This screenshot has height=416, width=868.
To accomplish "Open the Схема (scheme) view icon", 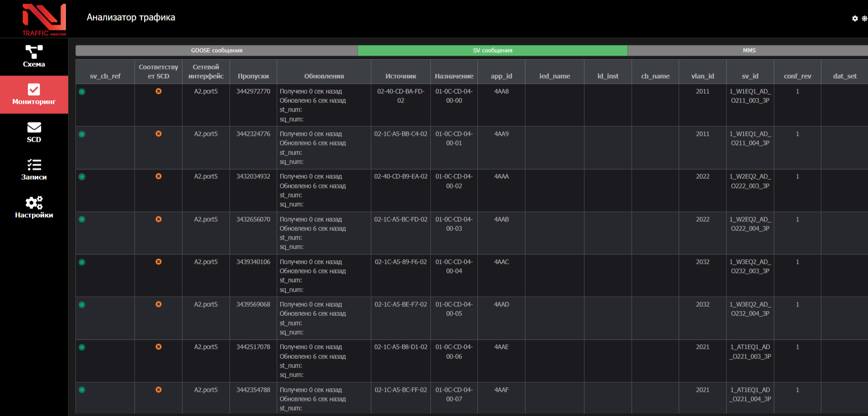I will tap(34, 51).
